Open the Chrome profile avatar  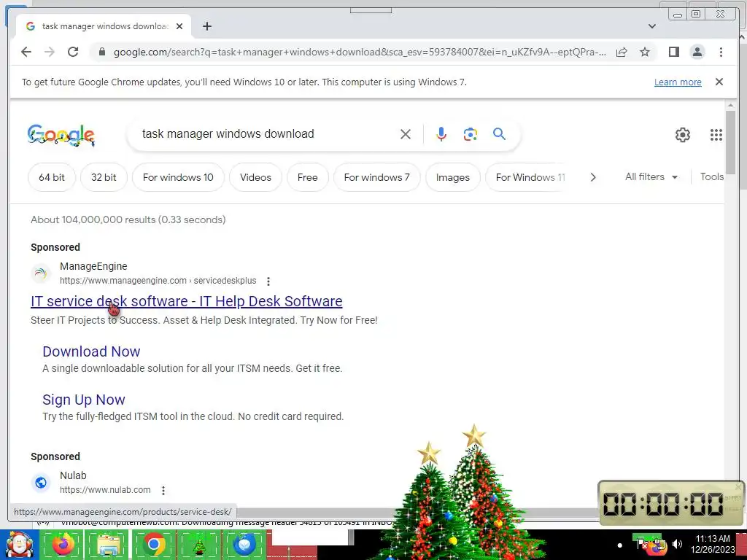697,52
